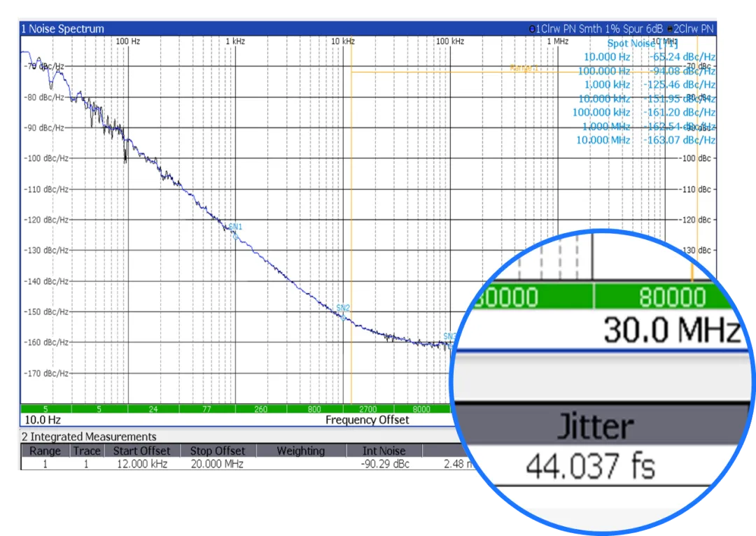
Task: Click the Stop Offset column header
Action: [218, 451]
